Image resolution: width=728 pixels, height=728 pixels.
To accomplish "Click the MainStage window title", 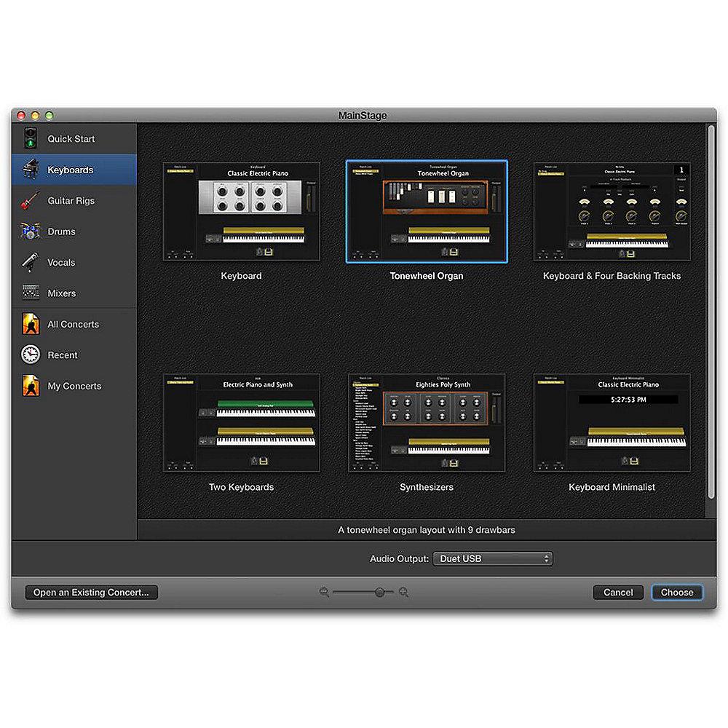I will (x=362, y=115).
